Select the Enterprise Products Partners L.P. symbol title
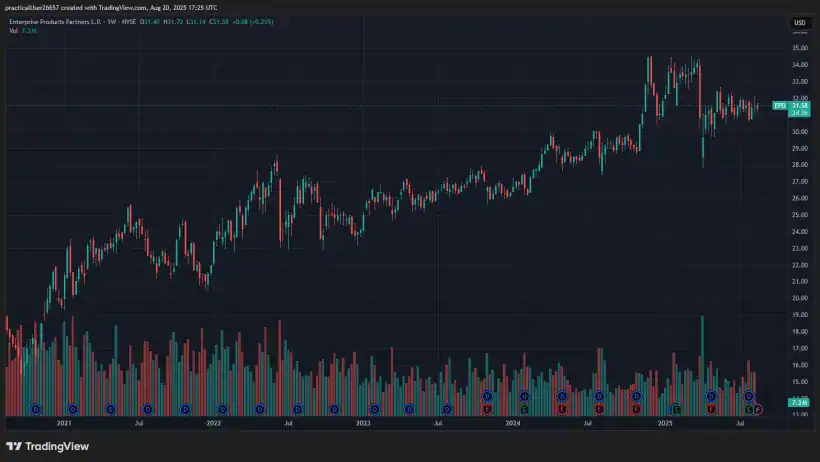 55,22
